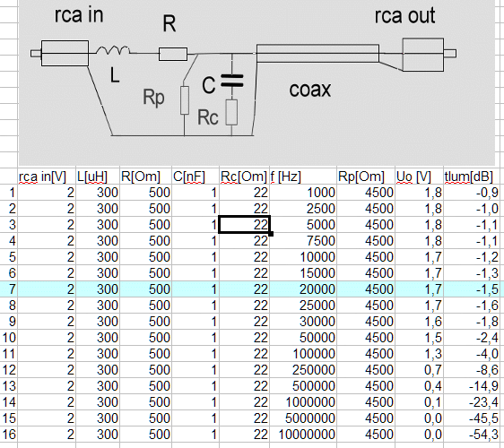
Task: Click row number 7 in highlighted row
Action: pyautogui.click(x=9, y=289)
